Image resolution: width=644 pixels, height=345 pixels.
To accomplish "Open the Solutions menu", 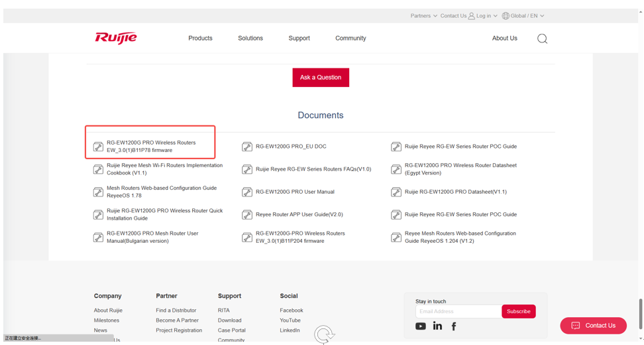I will click(x=250, y=38).
